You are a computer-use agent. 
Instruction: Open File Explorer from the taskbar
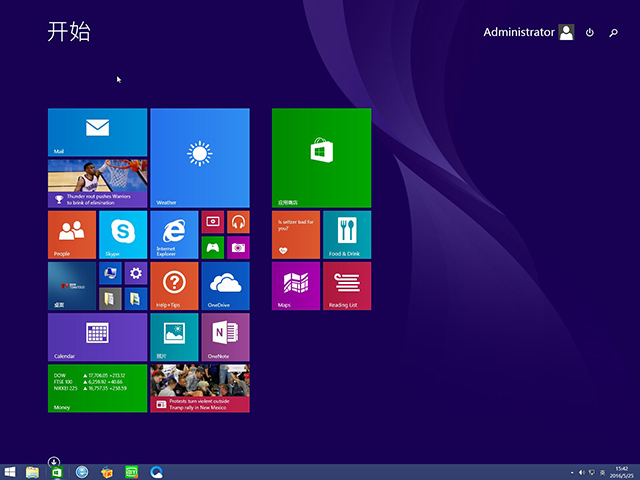32,472
